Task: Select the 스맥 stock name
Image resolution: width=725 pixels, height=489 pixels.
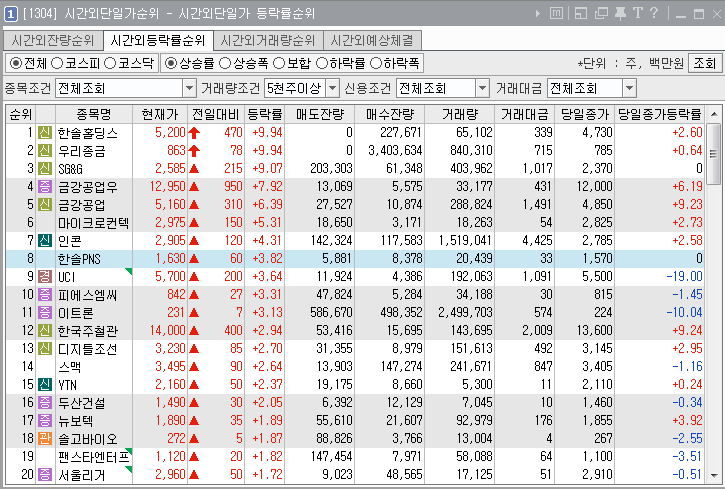Action: coord(69,367)
